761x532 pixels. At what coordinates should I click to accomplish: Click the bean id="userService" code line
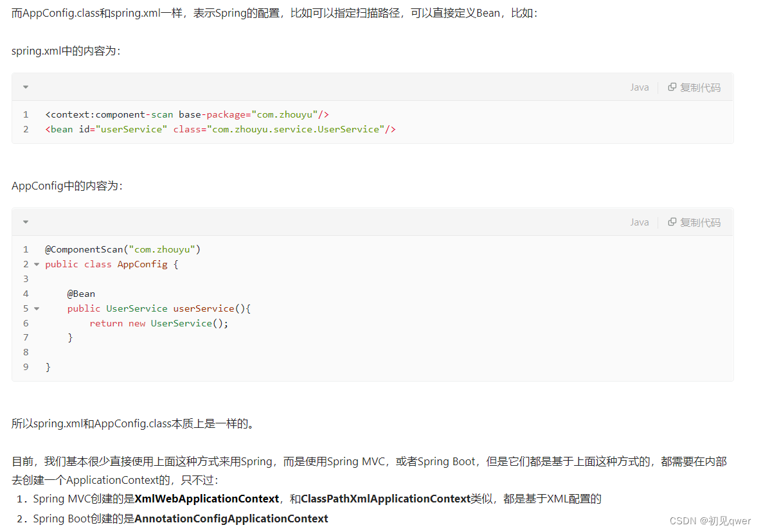coord(220,130)
